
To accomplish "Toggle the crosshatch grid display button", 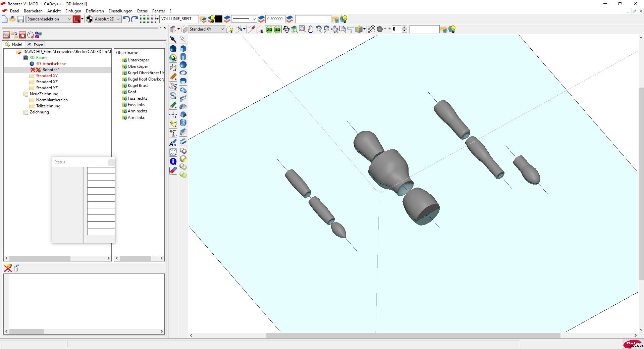I will [371, 30].
